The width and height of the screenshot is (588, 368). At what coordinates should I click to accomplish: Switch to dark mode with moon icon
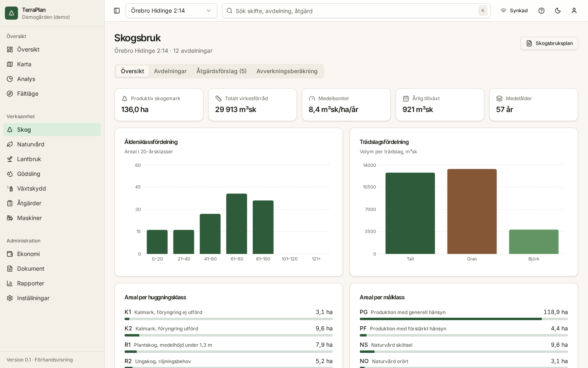558,11
